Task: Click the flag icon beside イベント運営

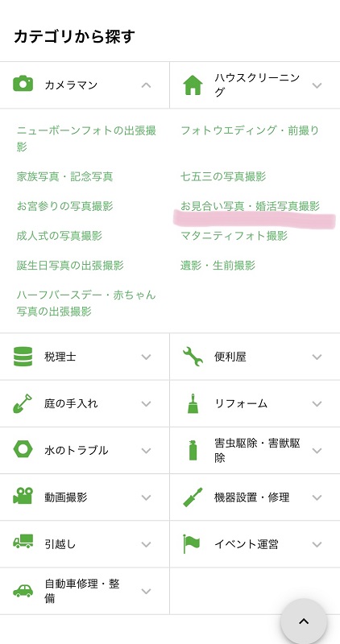Action: [x=191, y=544]
